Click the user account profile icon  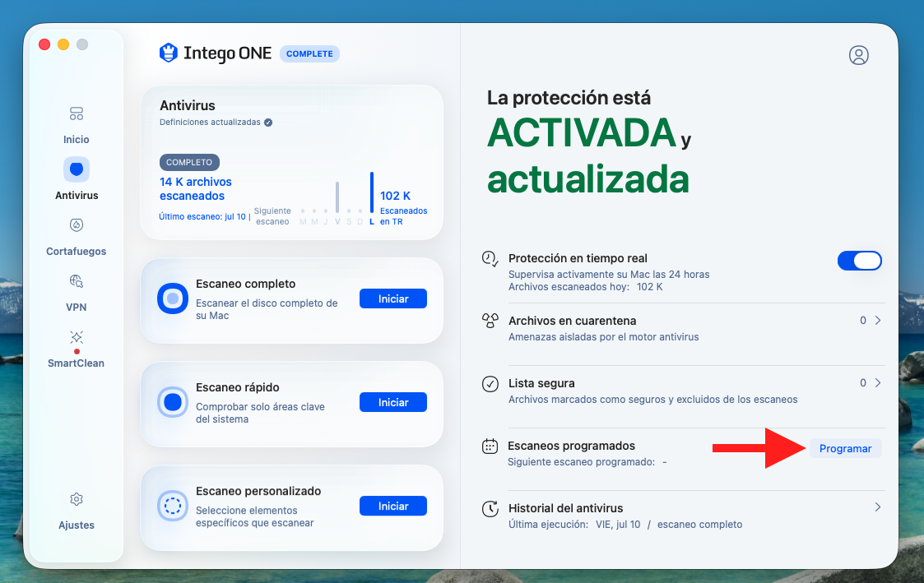point(859,55)
